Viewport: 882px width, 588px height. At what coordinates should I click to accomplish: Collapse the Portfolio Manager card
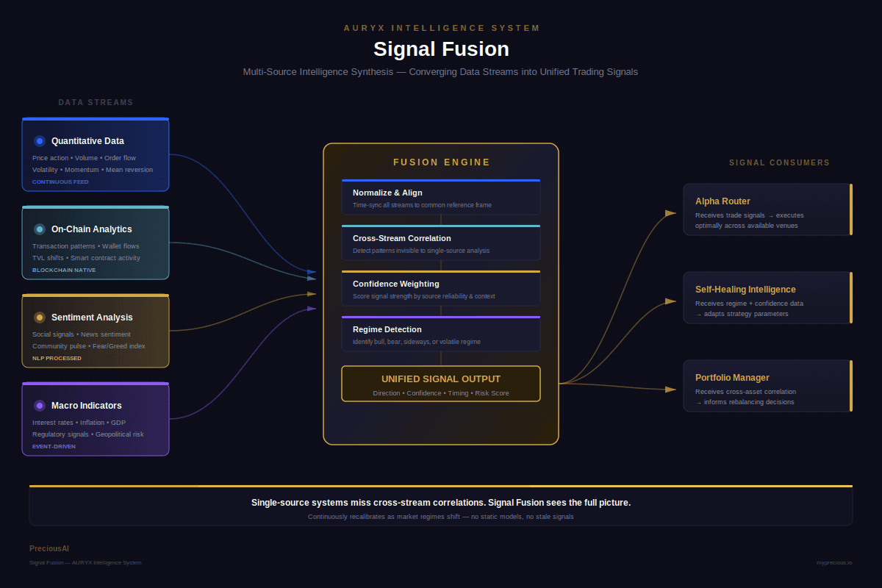[x=767, y=385]
